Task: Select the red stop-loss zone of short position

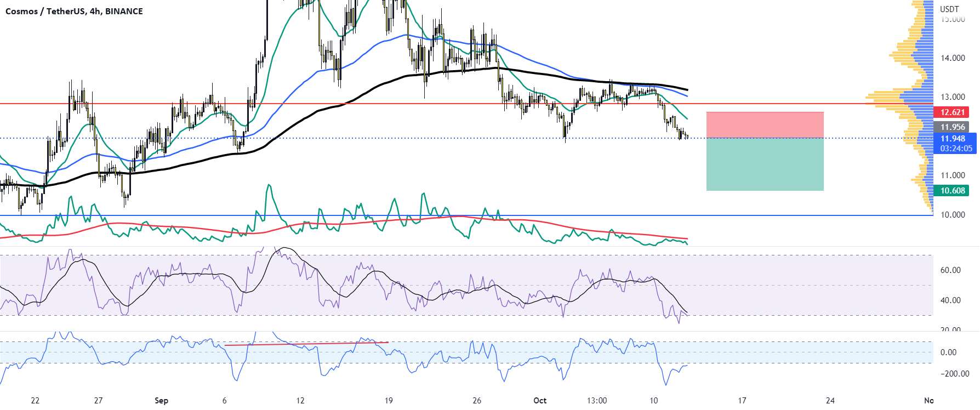Action: coord(765,125)
